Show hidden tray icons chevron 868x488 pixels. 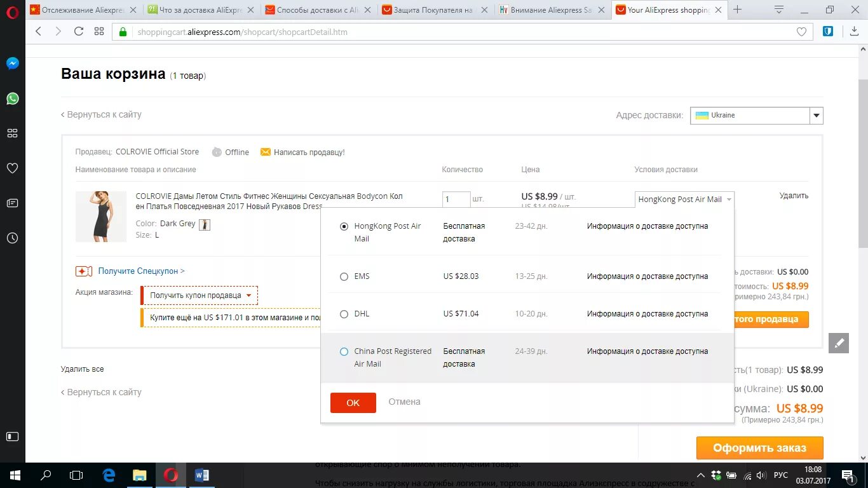pos(700,475)
